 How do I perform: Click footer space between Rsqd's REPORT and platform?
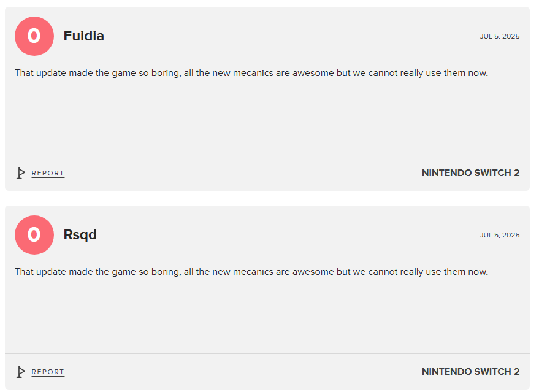coord(243,372)
